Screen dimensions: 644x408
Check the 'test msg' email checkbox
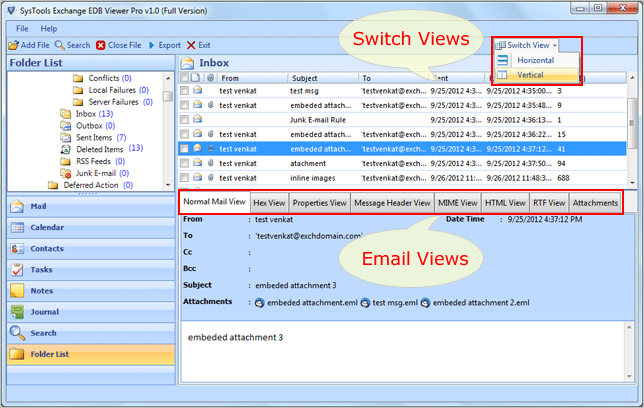(x=184, y=90)
